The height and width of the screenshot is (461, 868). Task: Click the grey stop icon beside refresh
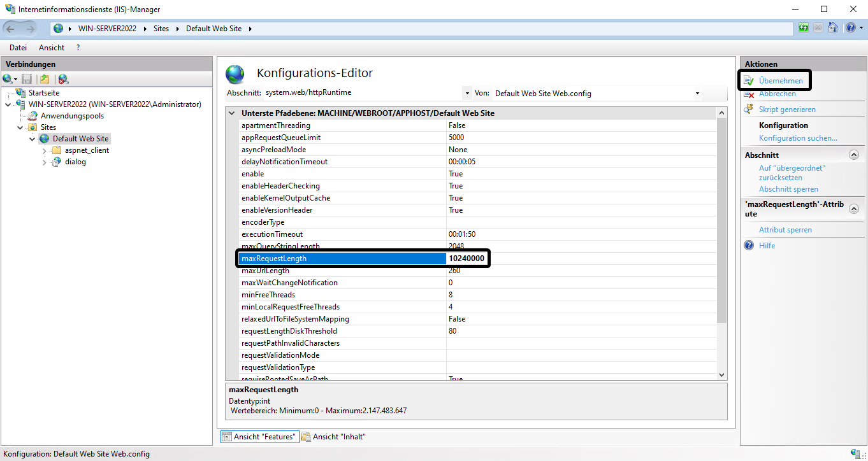pos(818,28)
